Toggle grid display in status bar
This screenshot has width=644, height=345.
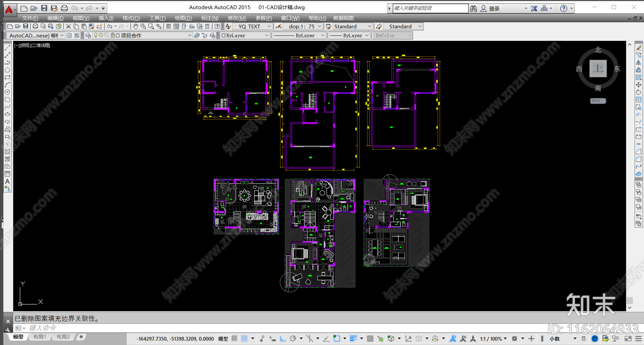point(234,339)
